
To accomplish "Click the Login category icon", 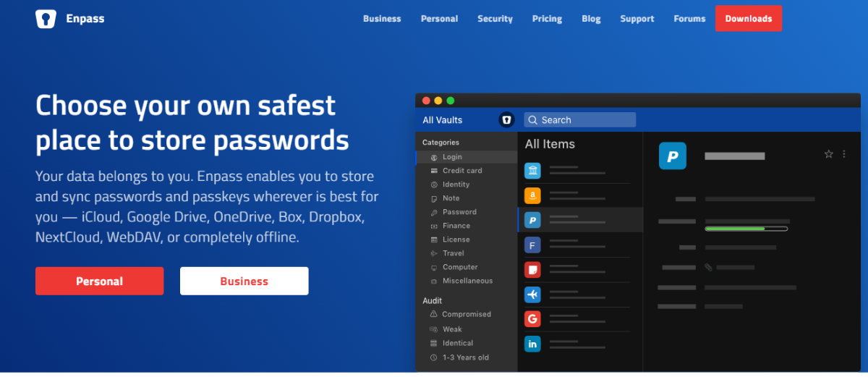I will [434, 157].
